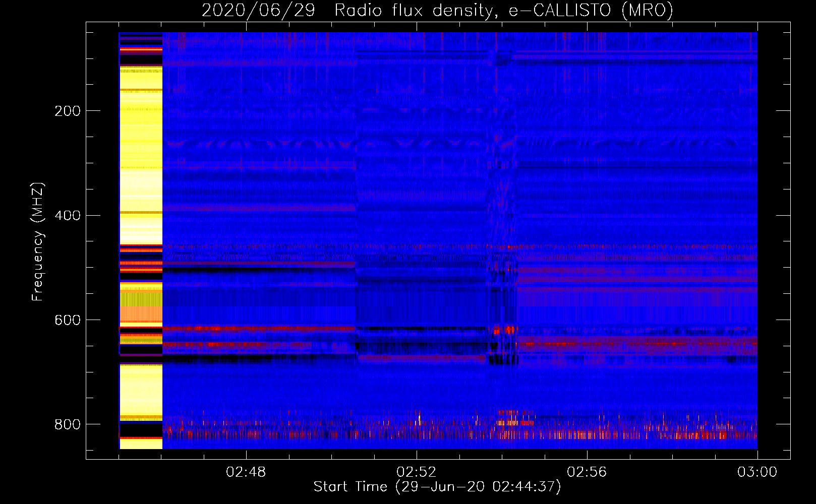Select the 400 frequency tick label
Screen dimensions: 816x504
point(68,216)
